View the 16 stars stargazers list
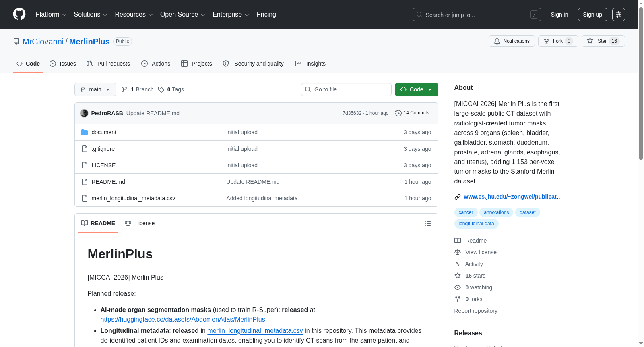This screenshot has width=644, height=347. pos(470,276)
